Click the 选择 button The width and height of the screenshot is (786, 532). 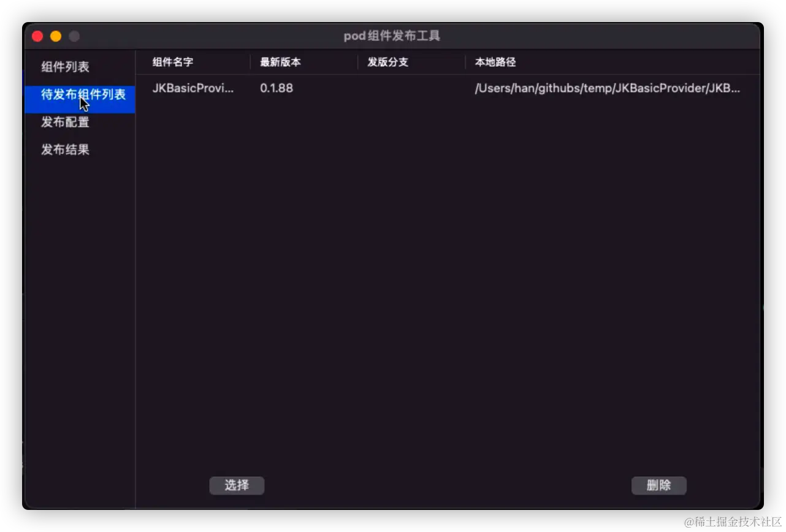(237, 485)
